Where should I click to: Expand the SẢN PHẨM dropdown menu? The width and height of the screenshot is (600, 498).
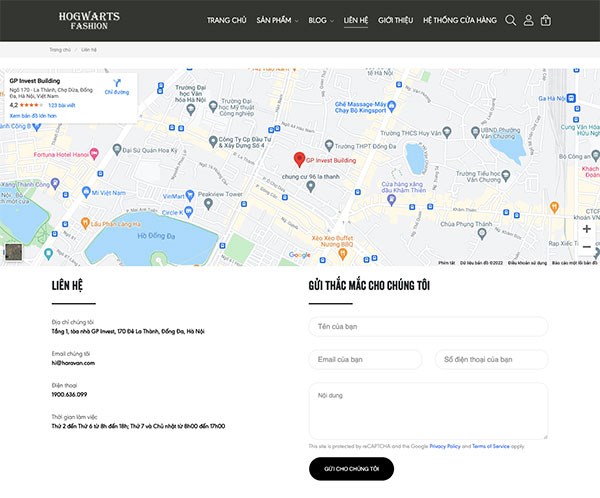(x=277, y=20)
